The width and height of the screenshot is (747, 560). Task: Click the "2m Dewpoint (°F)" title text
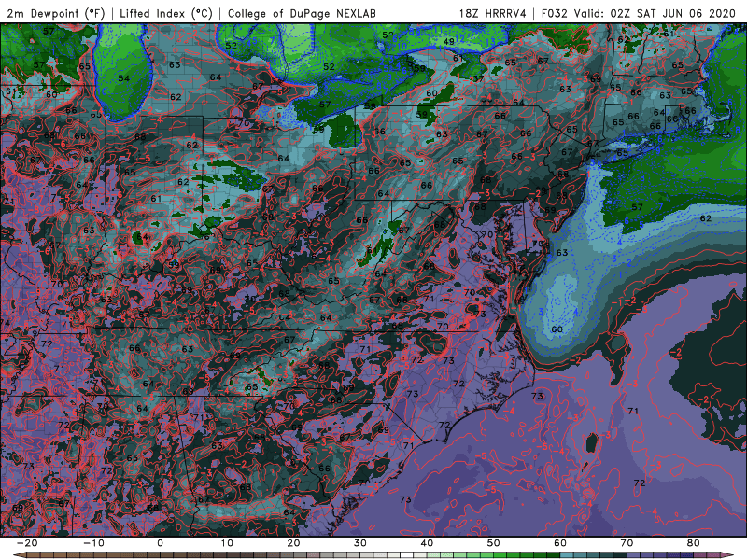[x=56, y=13]
